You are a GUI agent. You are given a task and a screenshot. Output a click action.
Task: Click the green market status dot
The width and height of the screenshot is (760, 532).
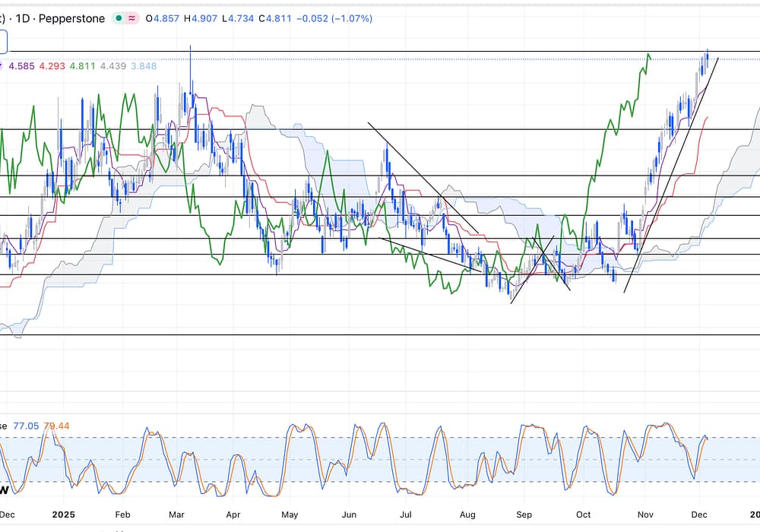[x=119, y=18]
